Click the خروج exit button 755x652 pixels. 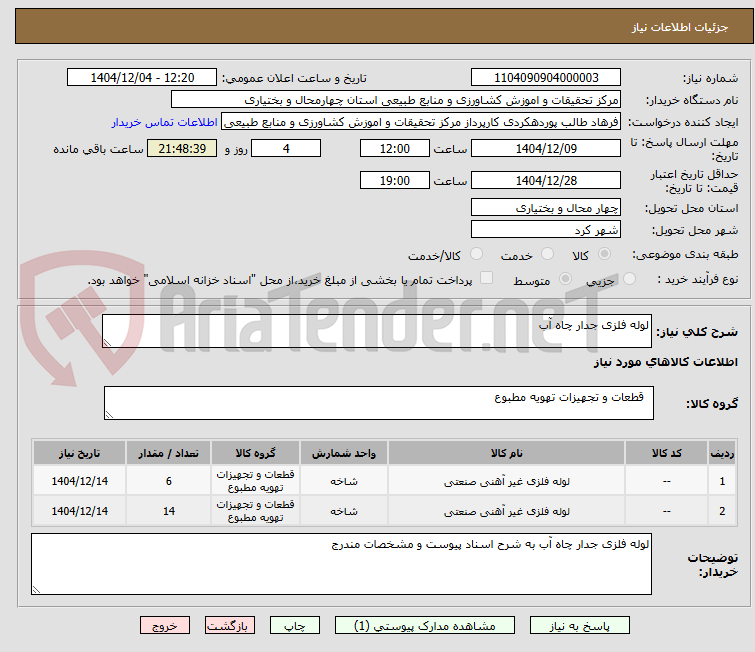coord(165,626)
